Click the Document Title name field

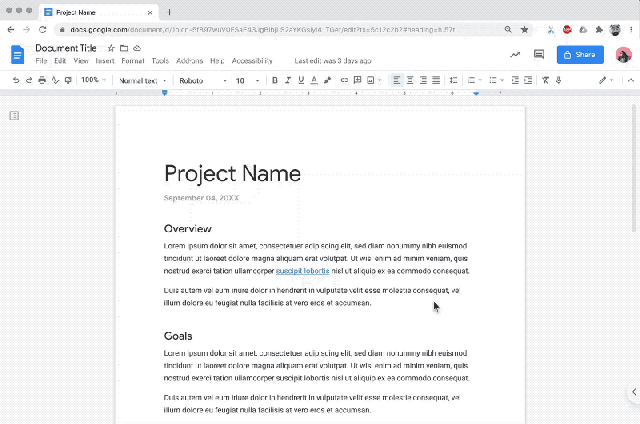(66, 48)
